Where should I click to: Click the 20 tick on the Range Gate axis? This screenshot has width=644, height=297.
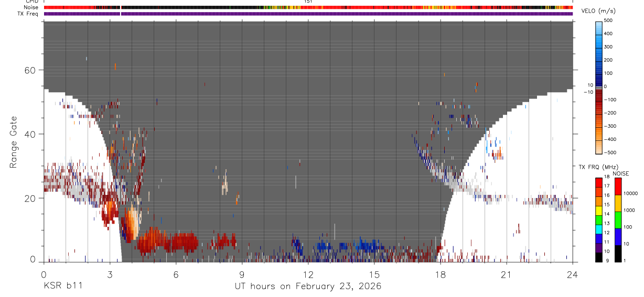pos(30,198)
